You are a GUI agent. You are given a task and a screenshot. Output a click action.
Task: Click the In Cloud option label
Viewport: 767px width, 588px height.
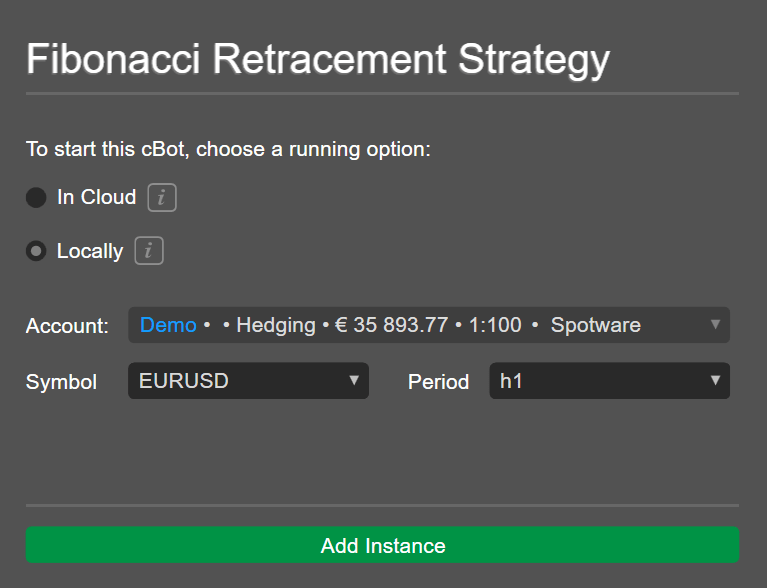[x=96, y=197]
